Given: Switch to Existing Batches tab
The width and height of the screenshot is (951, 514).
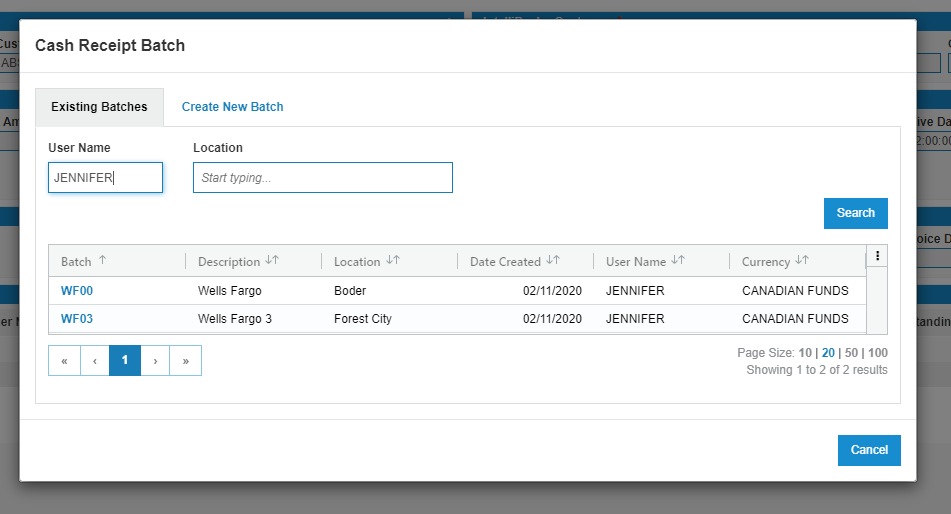Looking at the screenshot, I should [x=99, y=107].
